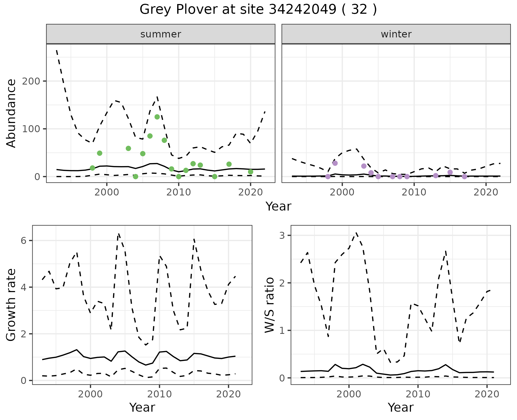Click the Year label under W/S ratio plot
This screenshot has height=420, width=517.
point(400,407)
